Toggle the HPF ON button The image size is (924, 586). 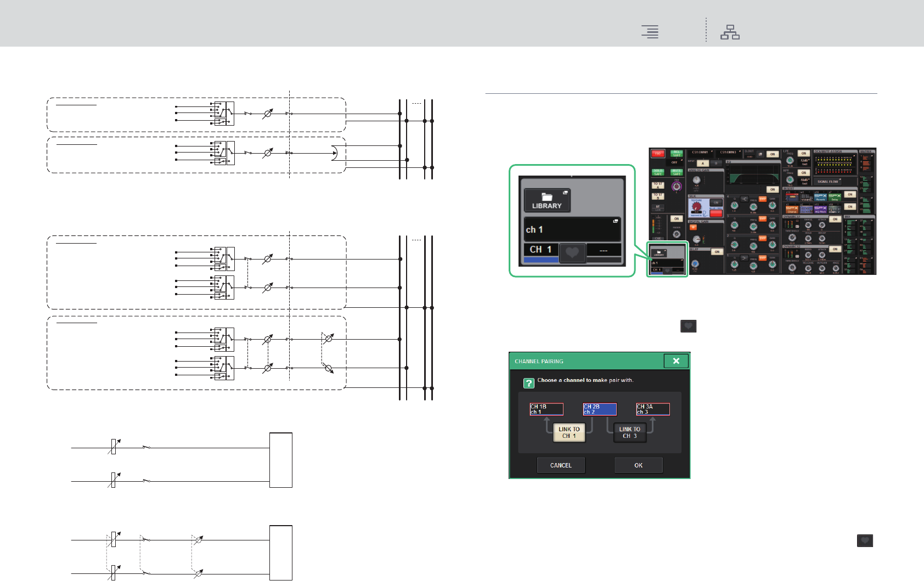coord(804,173)
